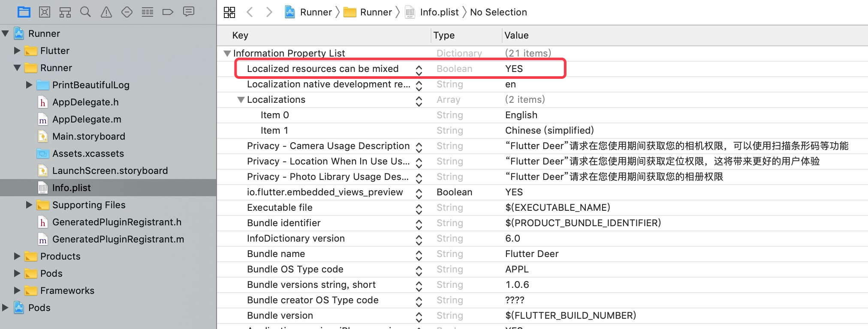Select Item 0 English value

[521, 115]
